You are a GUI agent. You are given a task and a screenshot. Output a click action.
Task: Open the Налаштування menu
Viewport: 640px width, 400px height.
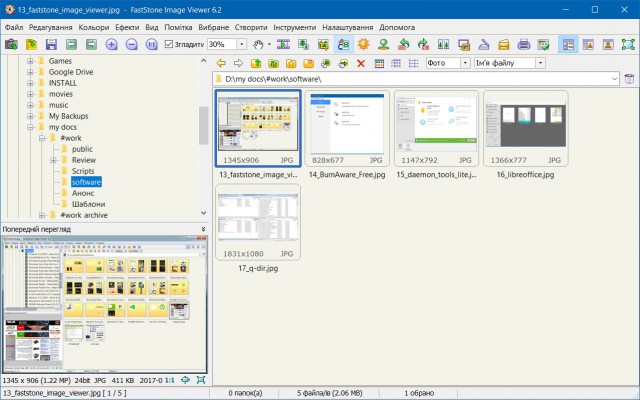click(x=347, y=27)
